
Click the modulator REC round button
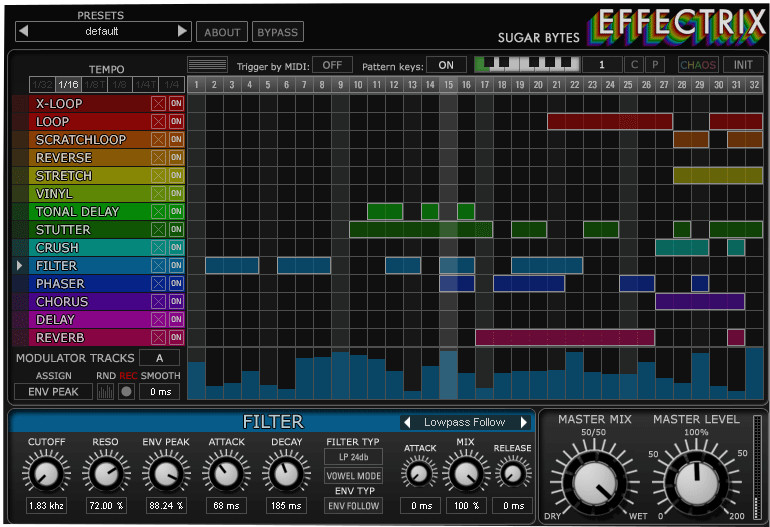(127, 392)
